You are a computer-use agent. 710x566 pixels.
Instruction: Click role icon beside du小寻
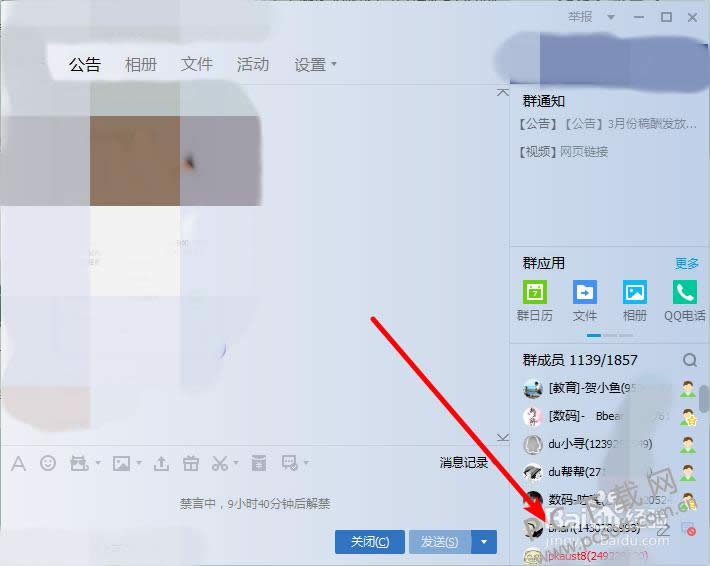click(688, 445)
